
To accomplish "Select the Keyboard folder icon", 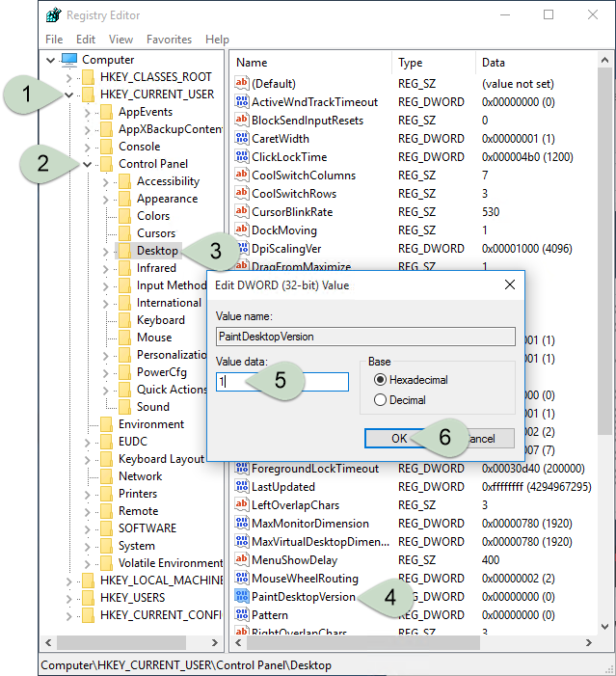I will (x=124, y=320).
